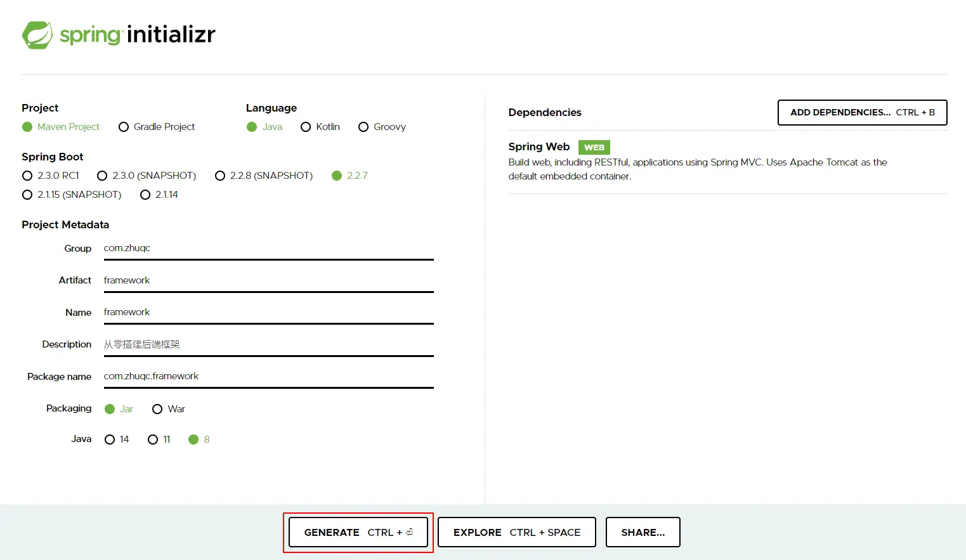Click the Artifact field label

[75, 280]
